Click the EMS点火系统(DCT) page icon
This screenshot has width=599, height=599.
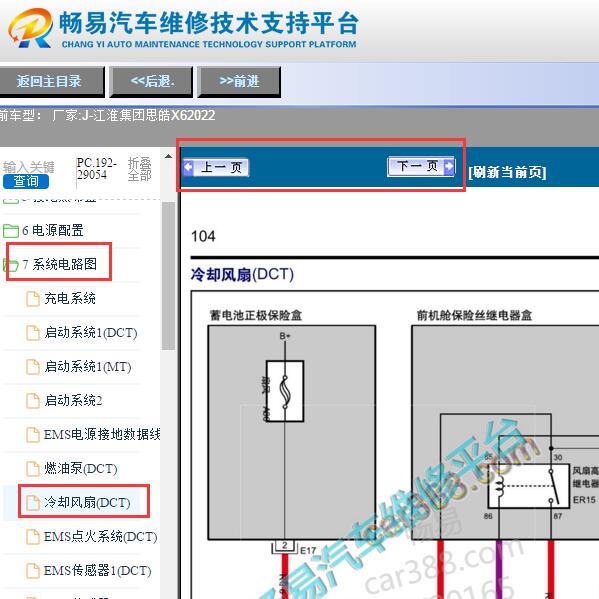point(33,537)
